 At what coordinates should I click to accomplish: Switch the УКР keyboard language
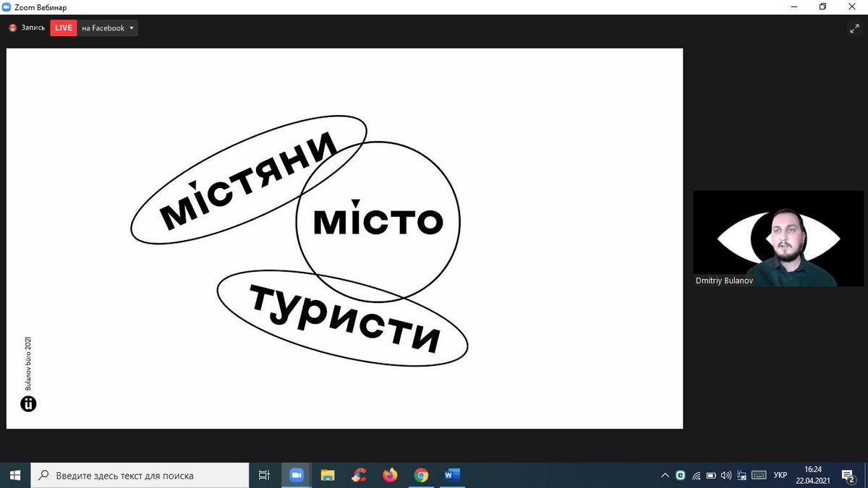click(780, 475)
